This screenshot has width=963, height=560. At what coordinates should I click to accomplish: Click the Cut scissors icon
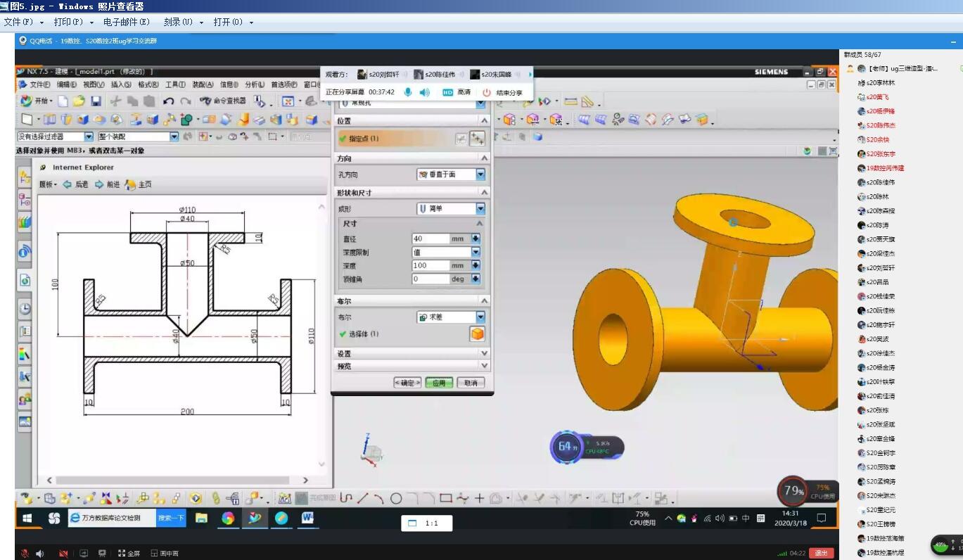click(x=116, y=101)
